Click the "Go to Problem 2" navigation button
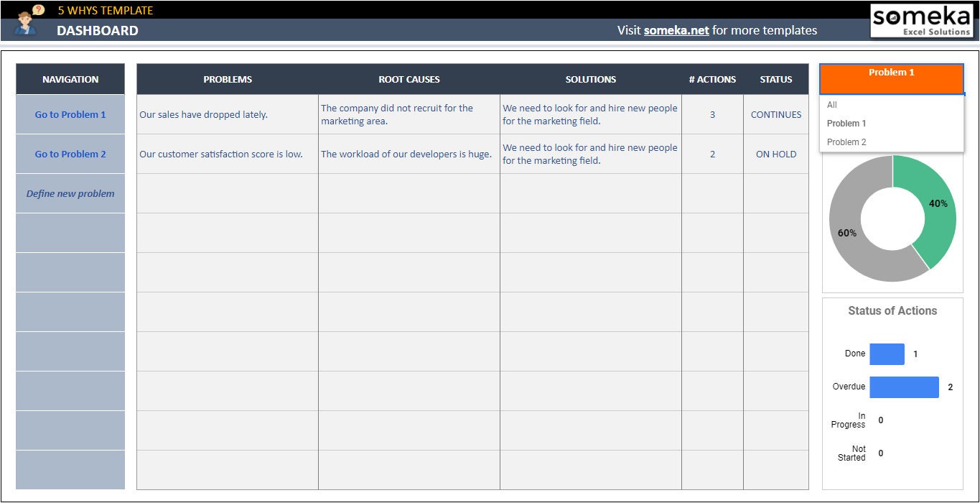The height and width of the screenshot is (503, 980). coord(70,153)
